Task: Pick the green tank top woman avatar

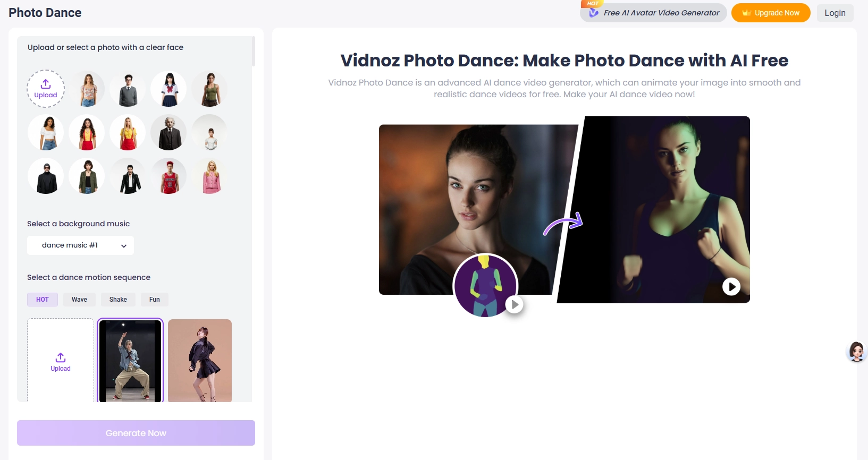Action: 210,89
